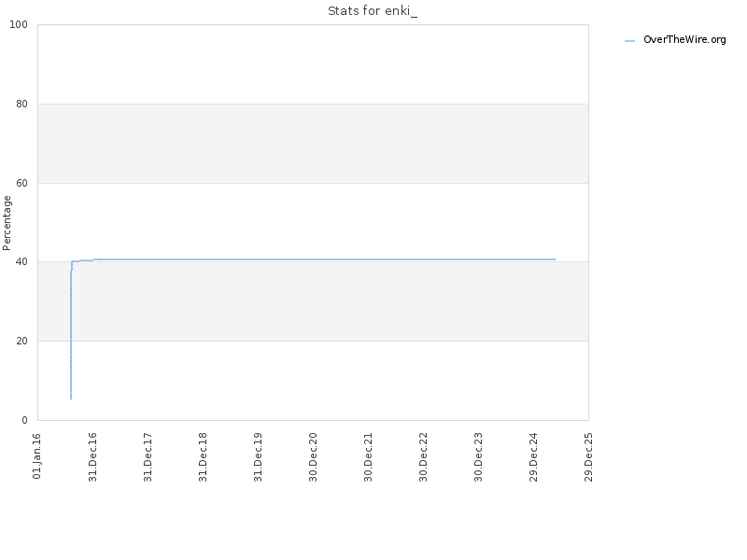Click the 100 y-axis tick label
The width and height of the screenshot is (747, 560).
tap(19, 25)
